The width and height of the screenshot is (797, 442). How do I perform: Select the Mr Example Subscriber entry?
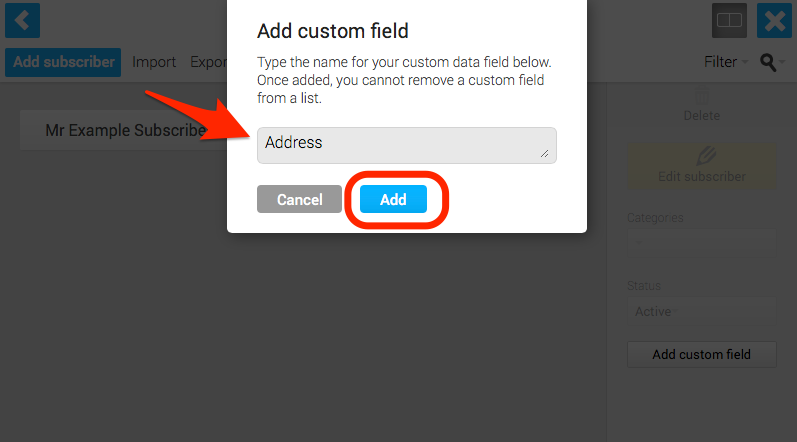(x=124, y=130)
